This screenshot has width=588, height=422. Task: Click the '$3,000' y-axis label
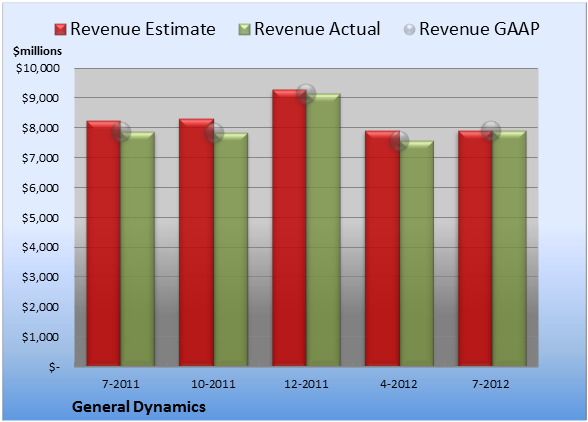[40, 277]
